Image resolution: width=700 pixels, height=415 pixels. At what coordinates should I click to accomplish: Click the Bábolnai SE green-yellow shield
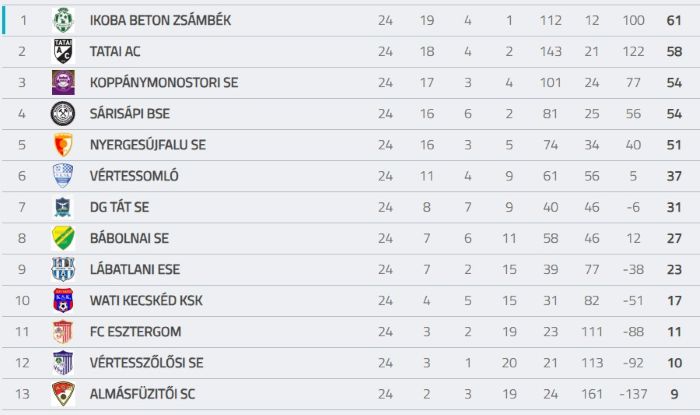[x=63, y=238]
